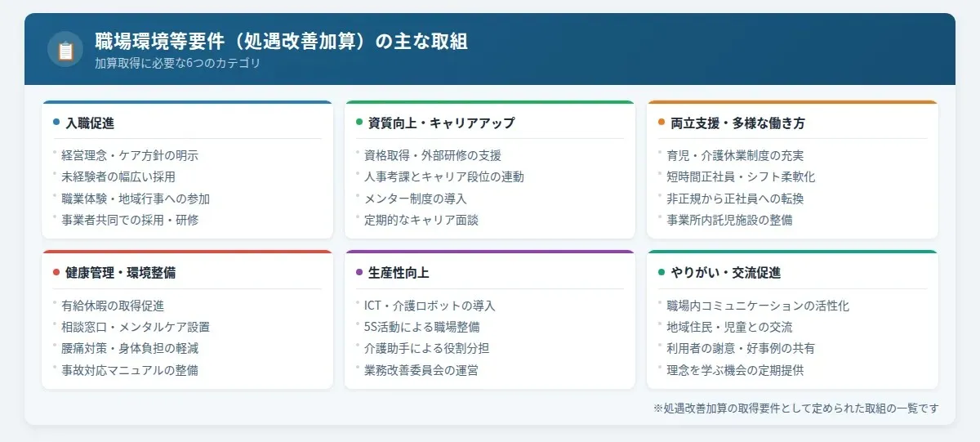This screenshot has width=980, height=442.
Task: Click the footnote ※処遇改善加算の取得要件として定められた取組の一覧です
Action: (796, 408)
